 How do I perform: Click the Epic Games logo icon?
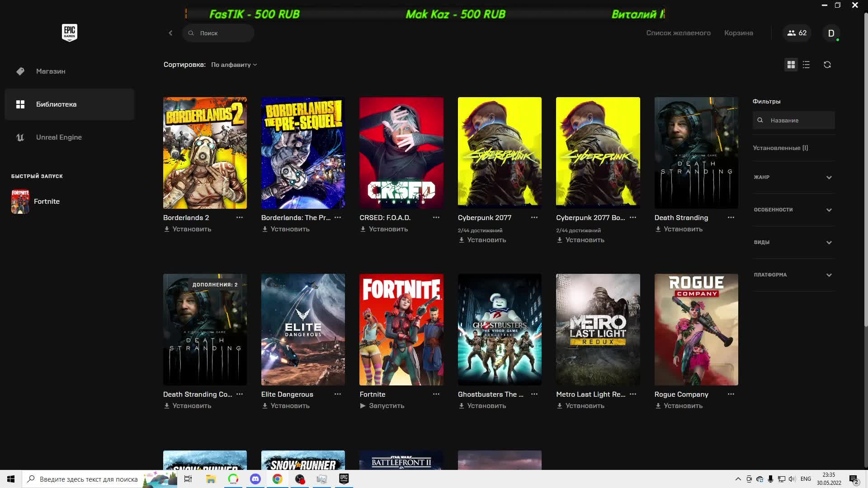pyautogui.click(x=69, y=33)
